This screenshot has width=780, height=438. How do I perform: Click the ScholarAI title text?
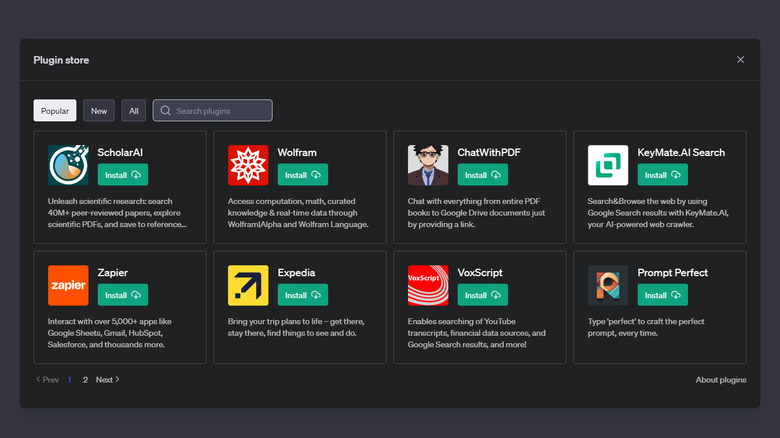[120, 152]
